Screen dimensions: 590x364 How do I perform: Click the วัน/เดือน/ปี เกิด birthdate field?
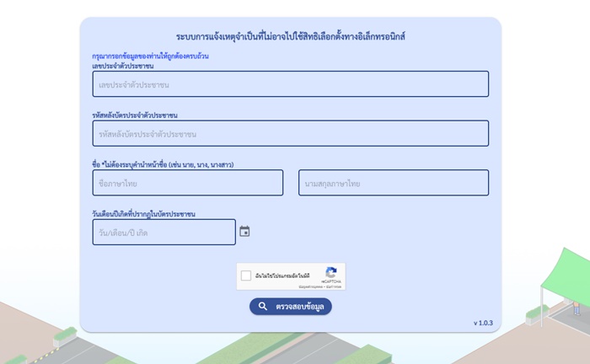click(164, 232)
